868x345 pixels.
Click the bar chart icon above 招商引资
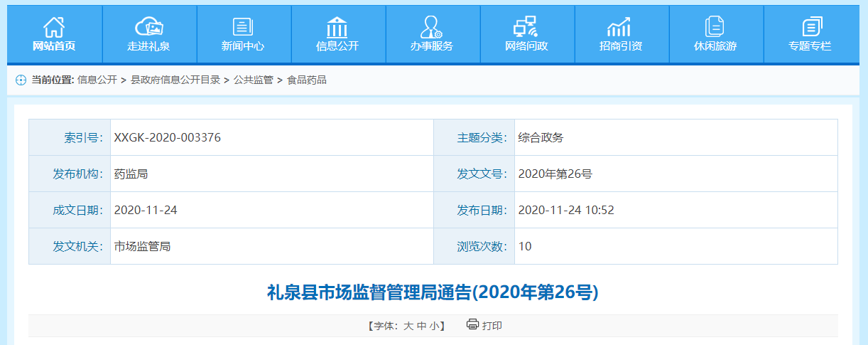click(x=619, y=27)
